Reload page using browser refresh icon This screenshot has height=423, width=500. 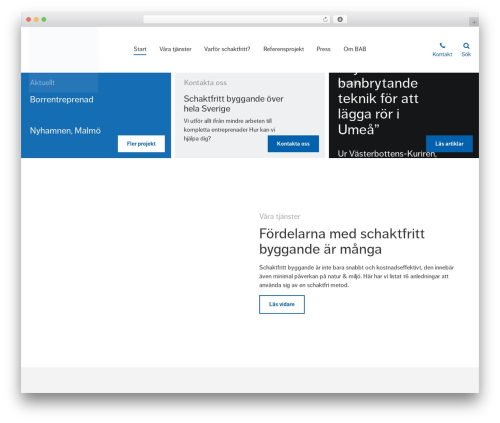tap(325, 20)
